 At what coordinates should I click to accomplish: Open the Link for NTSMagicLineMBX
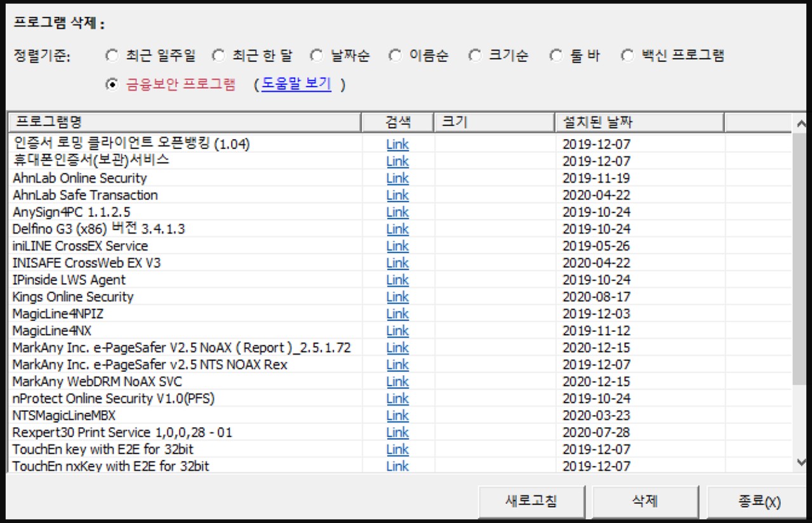point(398,416)
